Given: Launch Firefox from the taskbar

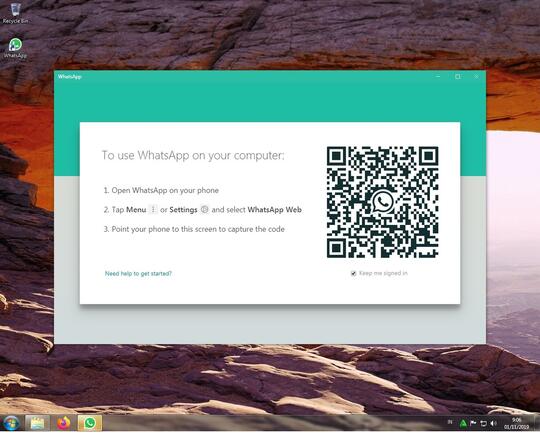Looking at the screenshot, I should click(x=63, y=423).
